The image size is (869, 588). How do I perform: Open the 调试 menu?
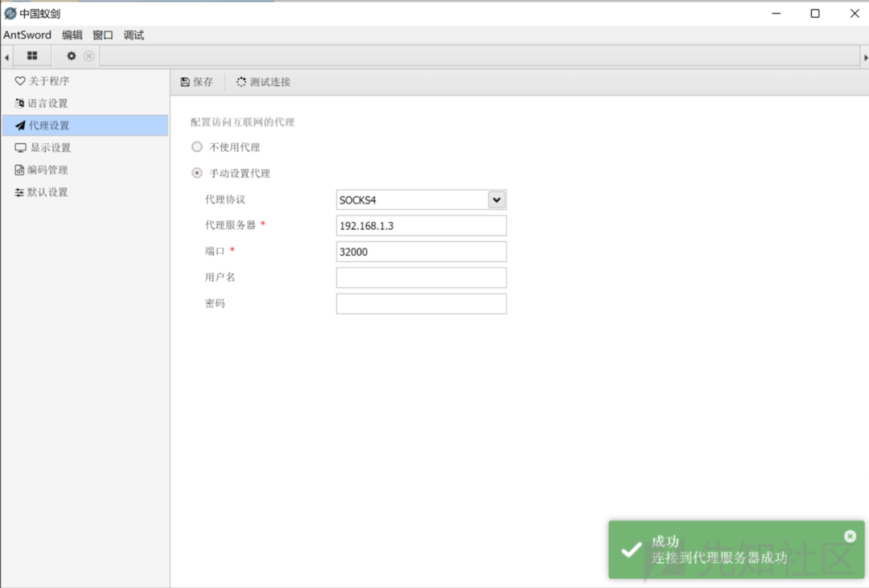[x=134, y=35]
